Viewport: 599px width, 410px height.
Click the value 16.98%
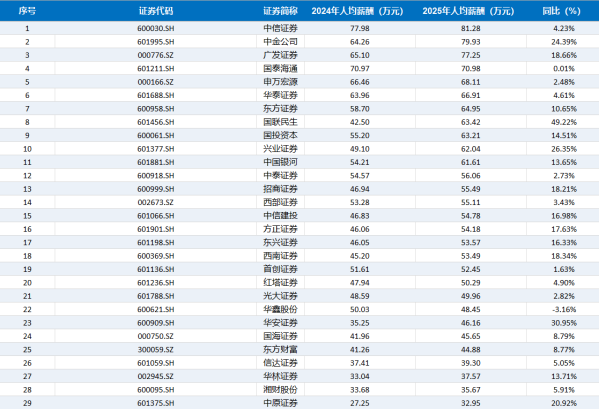tap(564, 216)
